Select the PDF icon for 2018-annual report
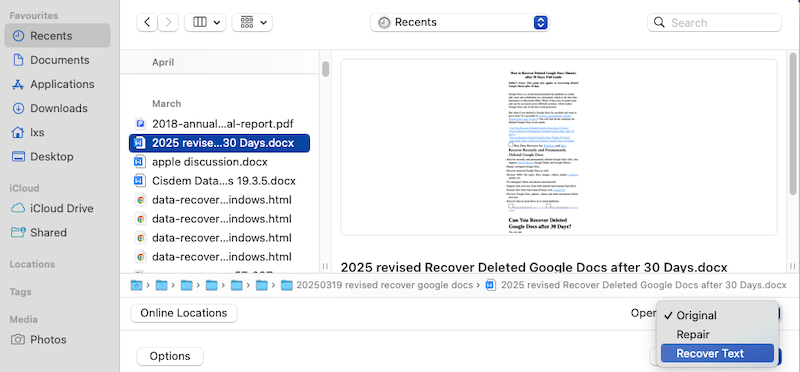This screenshot has width=800, height=372. (140, 123)
